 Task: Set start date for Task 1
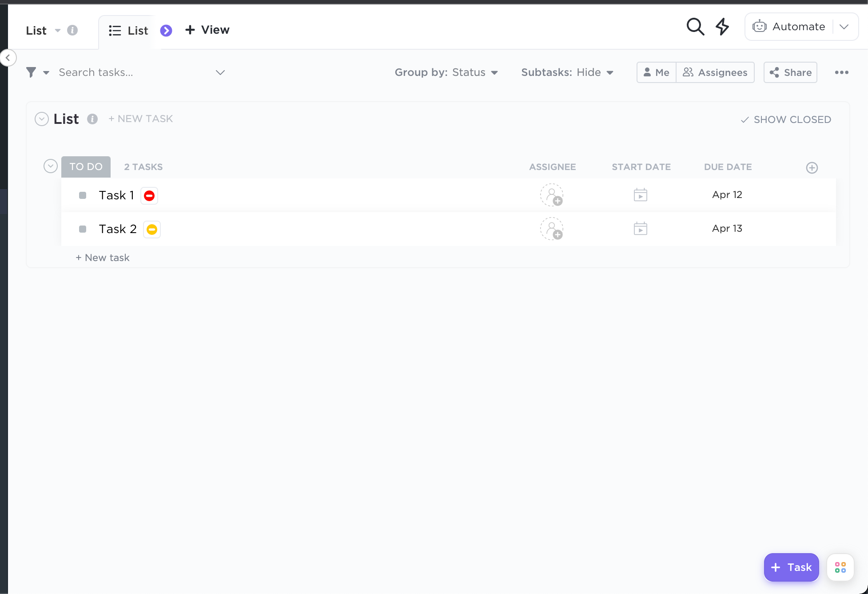click(640, 194)
